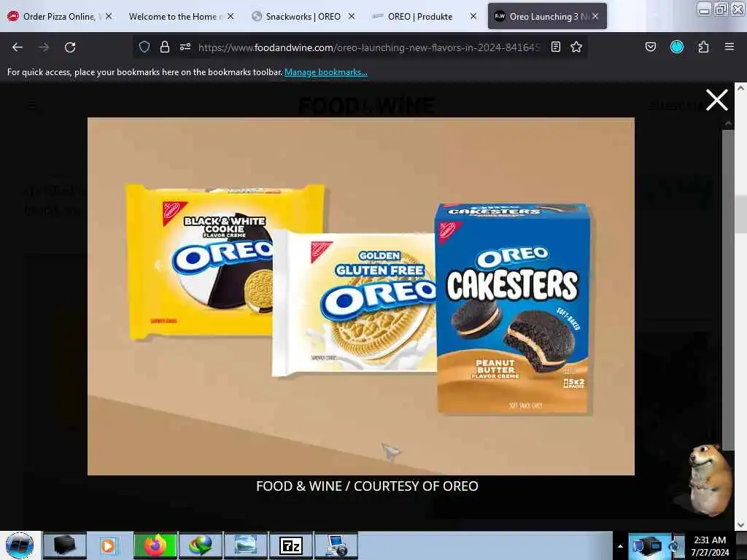Go back to the previous page
This screenshot has height=560, width=747.
pyautogui.click(x=18, y=47)
